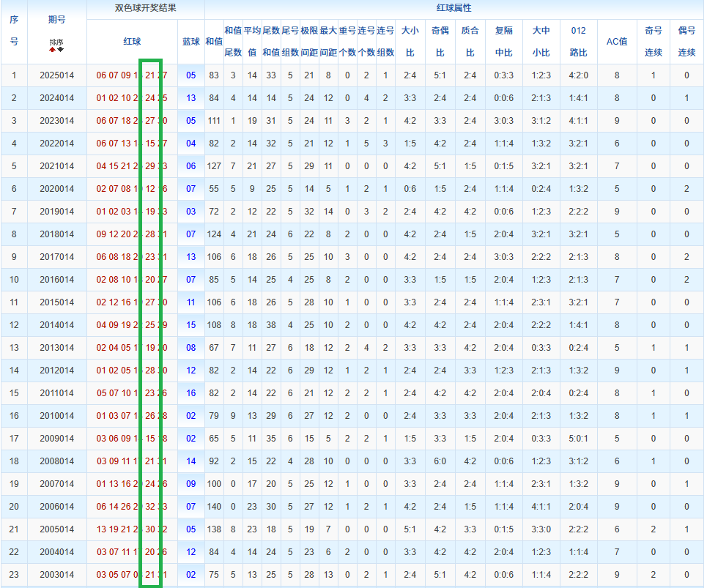The image size is (707, 588).
Task: Click the 偶号连续 column header
Action: [x=686, y=42]
